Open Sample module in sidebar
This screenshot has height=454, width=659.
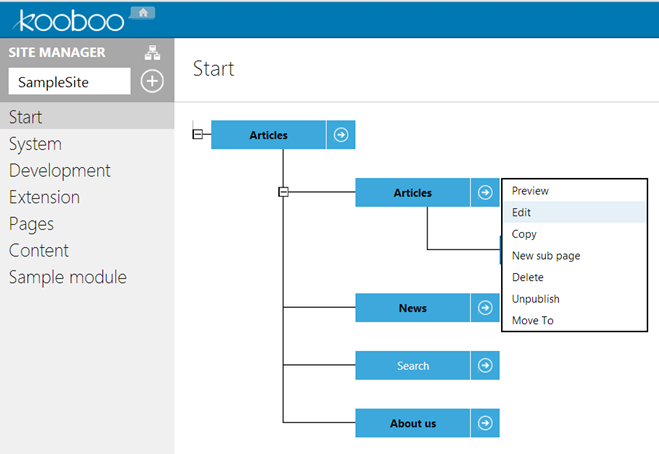(68, 277)
